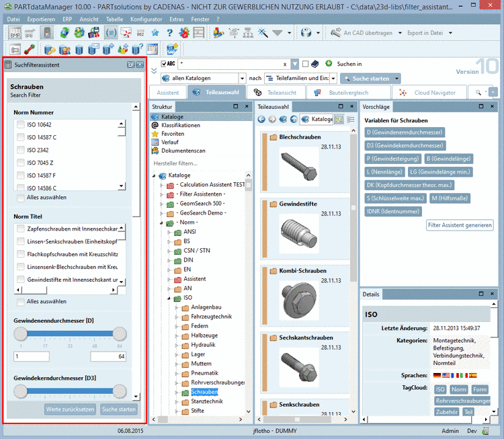Check Zapfenschrauben mit Innensechskant checkbox
Image resolution: width=504 pixels, height=439 pixels.
tap(21, 229)
